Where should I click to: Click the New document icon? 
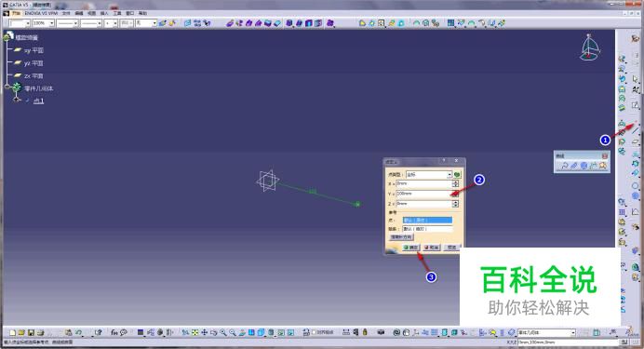point(13,332)
